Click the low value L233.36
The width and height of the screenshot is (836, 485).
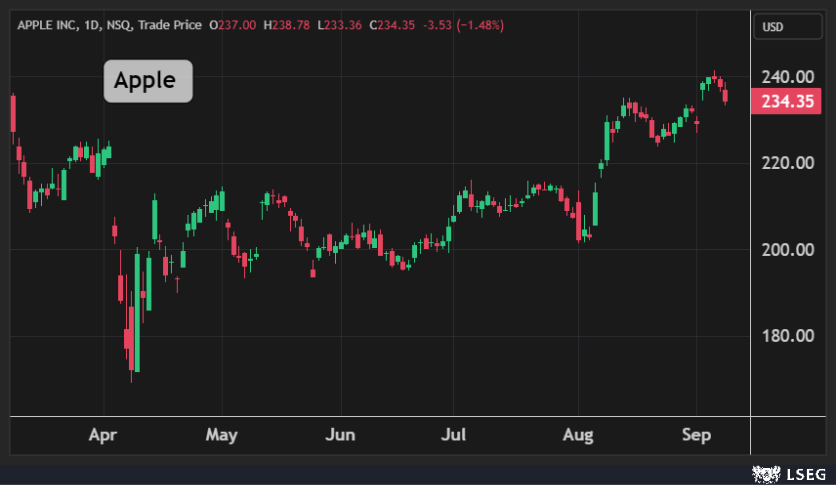[x=341, y=24]
